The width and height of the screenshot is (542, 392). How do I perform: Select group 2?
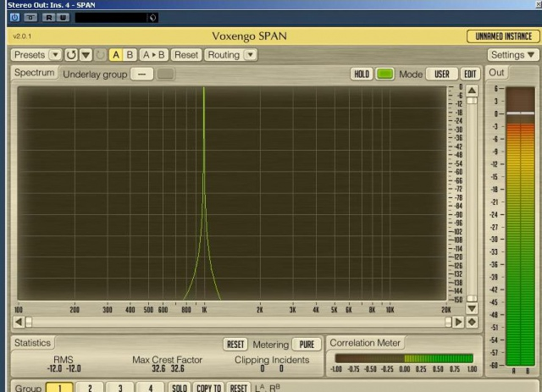coord(90,388)
